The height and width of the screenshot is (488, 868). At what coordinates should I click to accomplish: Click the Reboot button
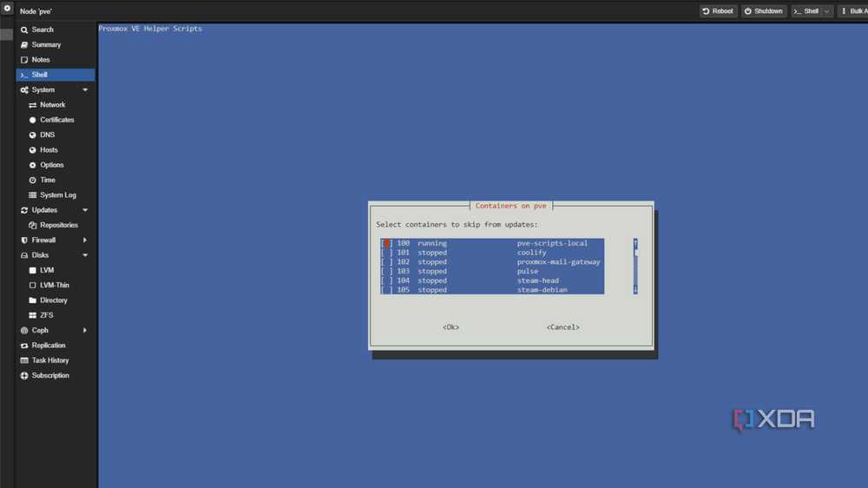click(718, 11)
